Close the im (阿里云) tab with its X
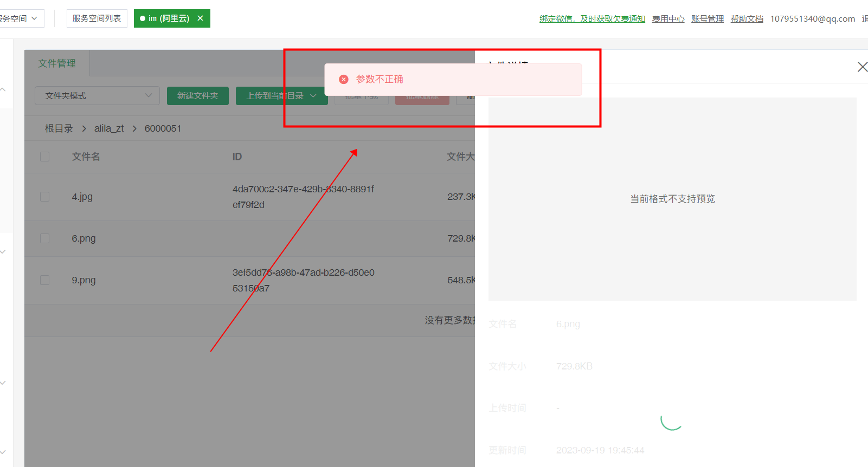Screen dimensions: 868x467 click(200, 18)
